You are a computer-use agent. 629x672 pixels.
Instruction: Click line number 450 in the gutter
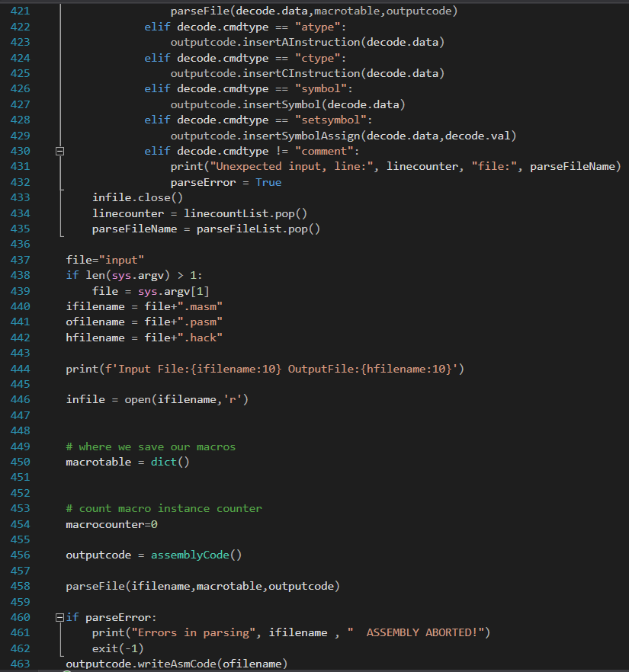click(20, 462)
